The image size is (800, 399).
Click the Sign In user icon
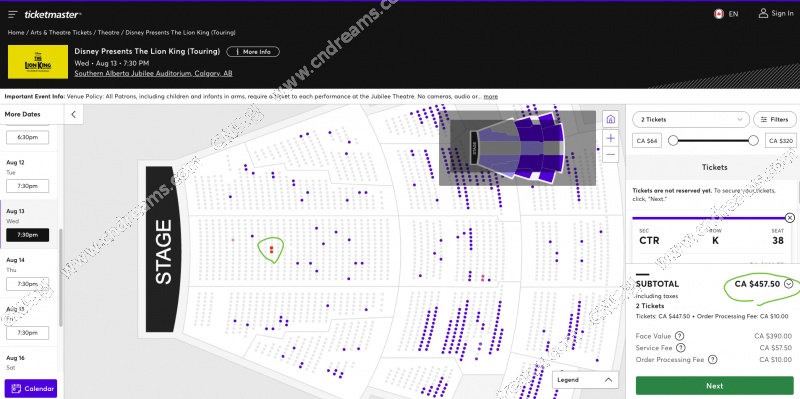pyautogui.click(x=763, y=13)
